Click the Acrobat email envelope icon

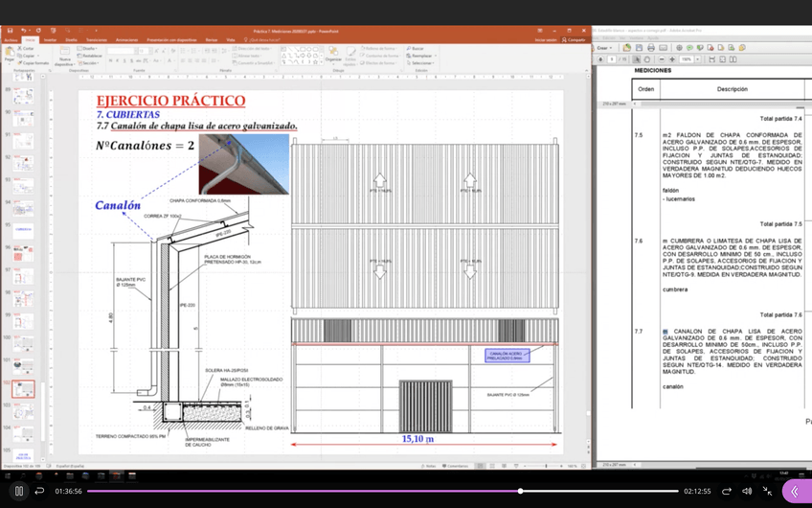[665, 47]
